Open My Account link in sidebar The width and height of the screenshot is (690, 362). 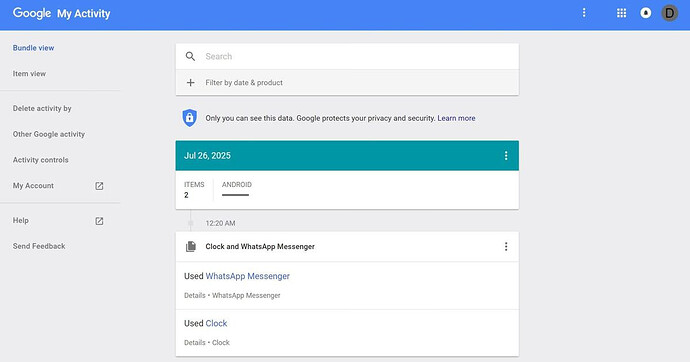click(x=33, y=186)
